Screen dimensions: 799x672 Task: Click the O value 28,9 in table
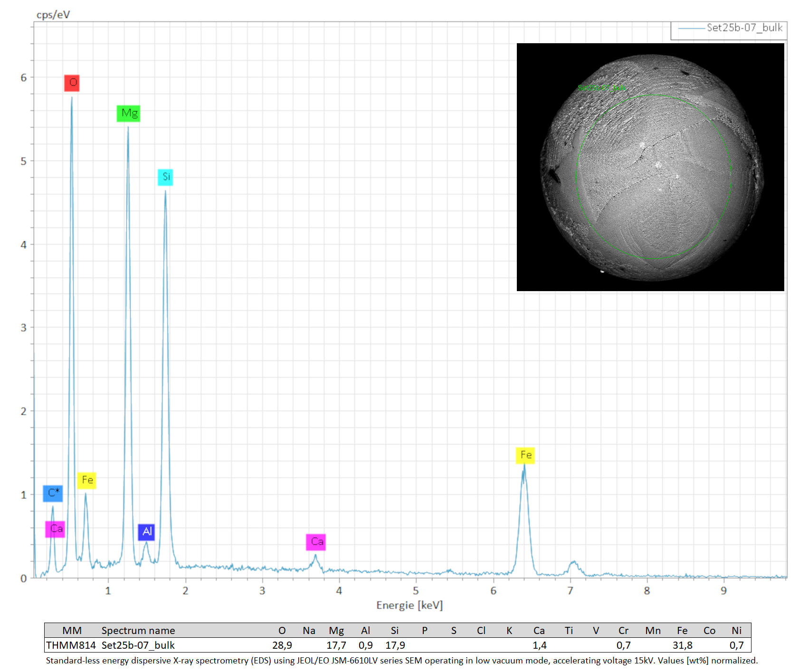point(282,645)
